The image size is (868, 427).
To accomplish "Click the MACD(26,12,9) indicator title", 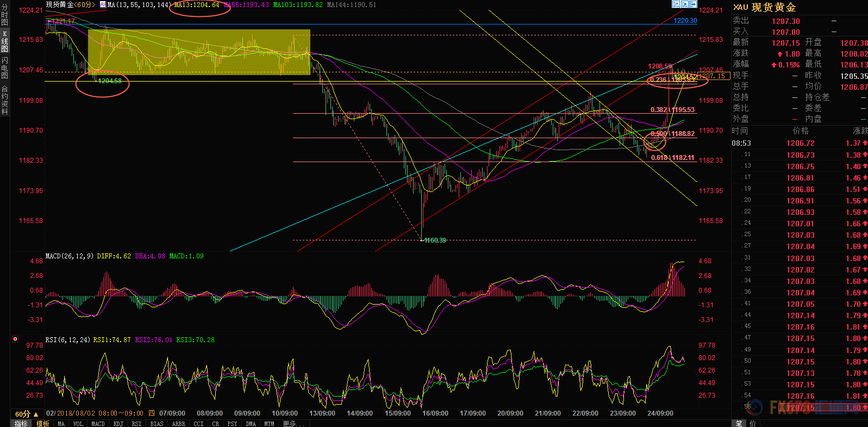I will 70,256.
